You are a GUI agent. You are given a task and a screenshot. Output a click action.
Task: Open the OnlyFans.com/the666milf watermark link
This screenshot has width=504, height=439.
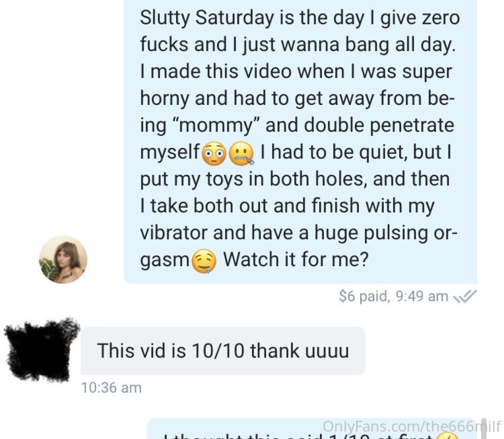pos(412,426)
